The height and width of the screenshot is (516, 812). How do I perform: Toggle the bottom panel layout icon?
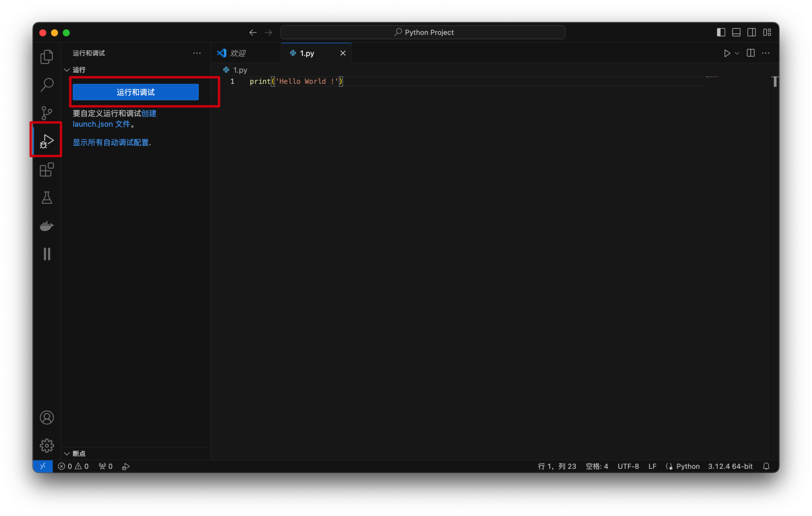point(736,33)
